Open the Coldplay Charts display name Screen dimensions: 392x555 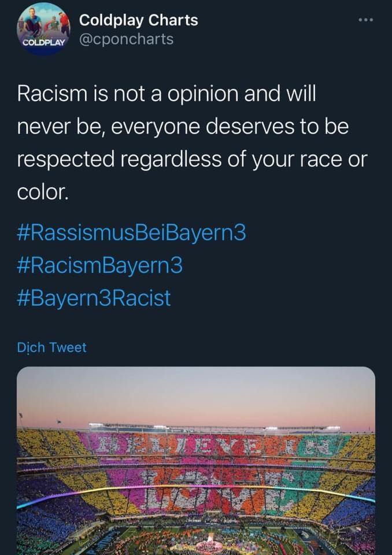(x=138, y=20)
